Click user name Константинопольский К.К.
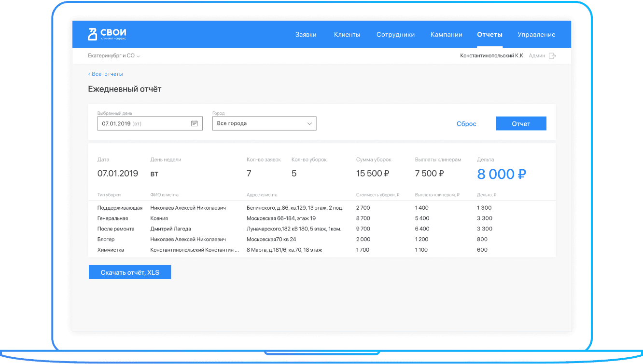 click(x=492, y=56)
